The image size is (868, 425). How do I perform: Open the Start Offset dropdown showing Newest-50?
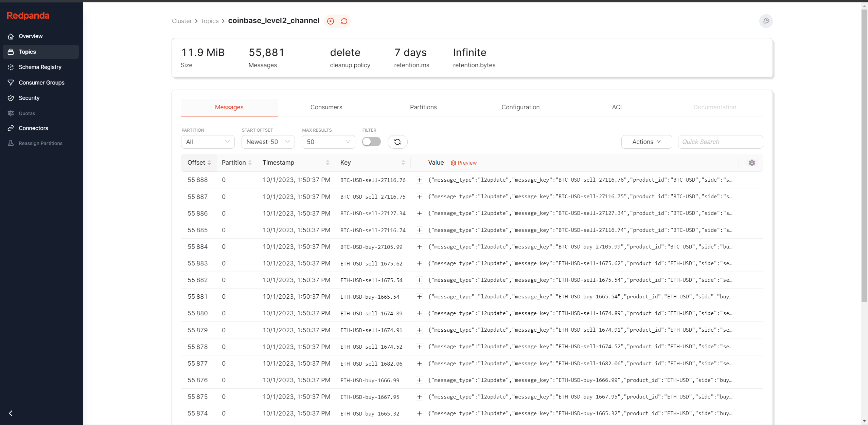[268, 142]
